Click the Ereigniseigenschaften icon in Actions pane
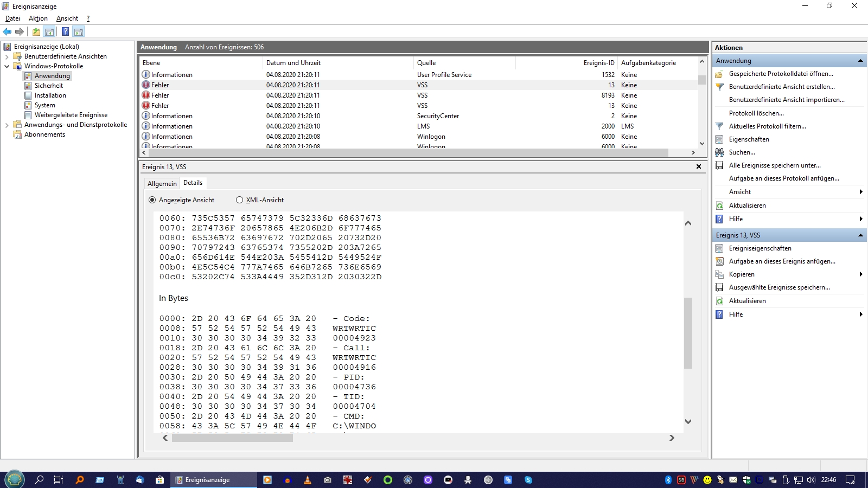Image resolution: width=868 pixels, height=488 pixels. (719, 248)
